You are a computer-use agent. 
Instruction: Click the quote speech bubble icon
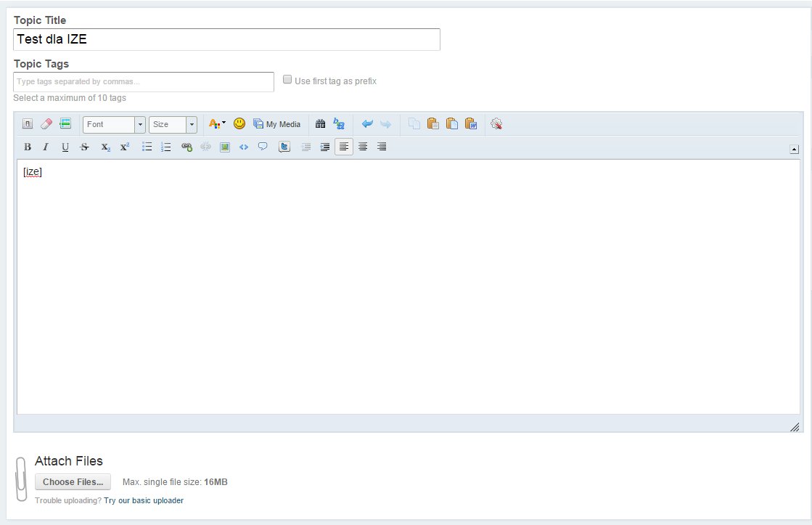(x=263, y=147)
